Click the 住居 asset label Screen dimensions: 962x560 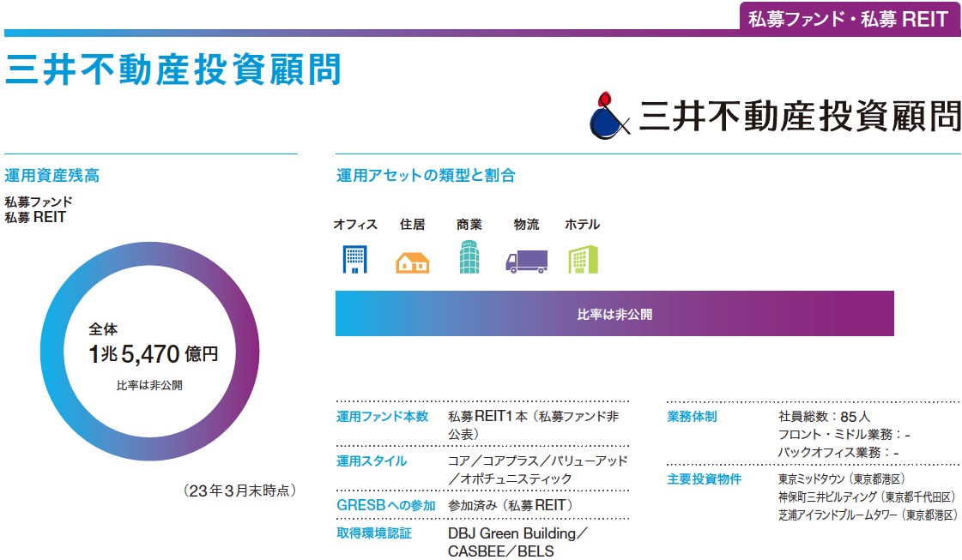point(412,225)
